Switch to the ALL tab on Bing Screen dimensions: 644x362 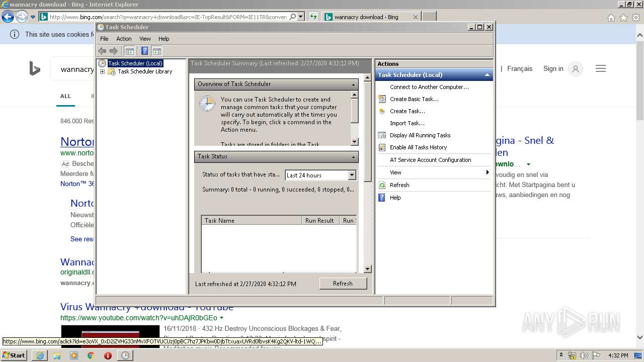coord(65,96)
